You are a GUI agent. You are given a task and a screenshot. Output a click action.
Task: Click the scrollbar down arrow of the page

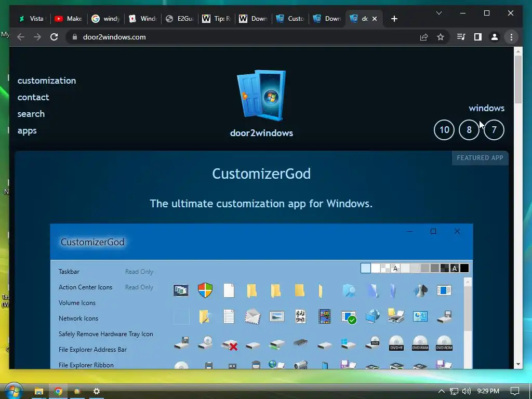pos(518,364)
